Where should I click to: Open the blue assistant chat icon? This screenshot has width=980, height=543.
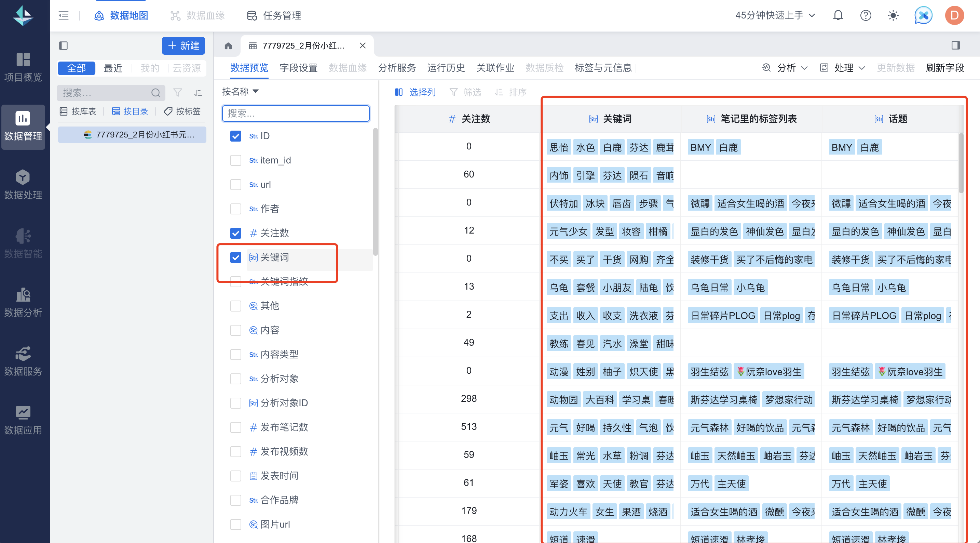923,15
